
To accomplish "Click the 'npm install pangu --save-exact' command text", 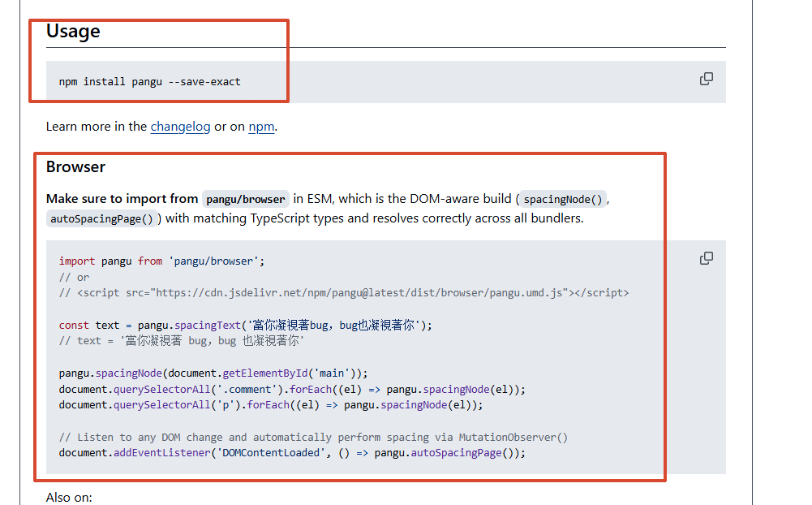I will [149, 82].
